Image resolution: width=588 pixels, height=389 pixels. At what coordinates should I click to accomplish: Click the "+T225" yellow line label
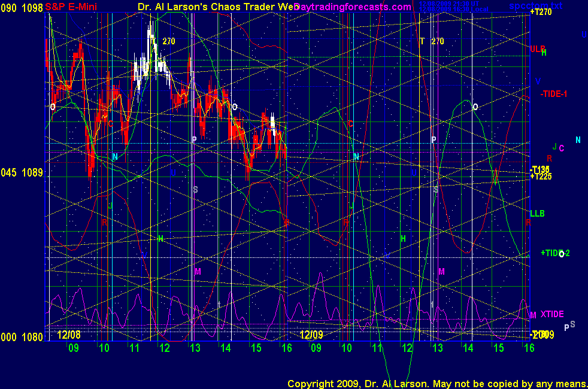541,177
